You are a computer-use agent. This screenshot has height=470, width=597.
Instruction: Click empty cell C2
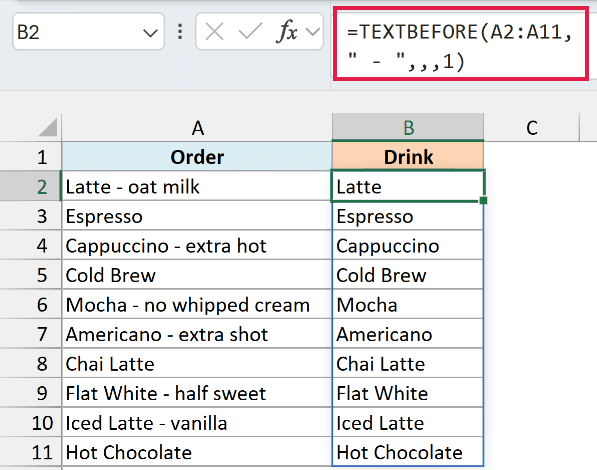pos(532,186)
